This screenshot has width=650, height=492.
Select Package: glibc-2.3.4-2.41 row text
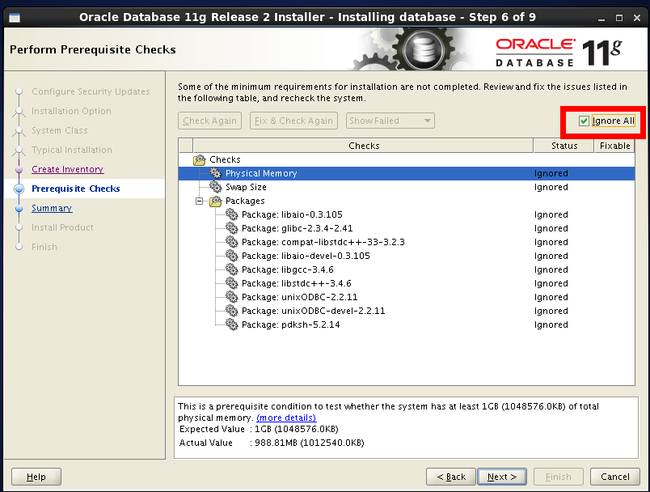point(297,228)
